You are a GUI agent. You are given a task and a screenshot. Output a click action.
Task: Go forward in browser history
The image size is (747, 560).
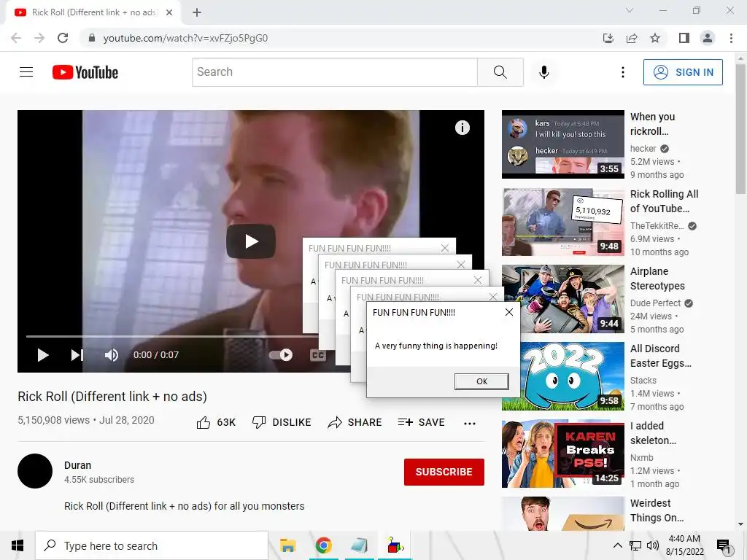click(x=39, y=38)
